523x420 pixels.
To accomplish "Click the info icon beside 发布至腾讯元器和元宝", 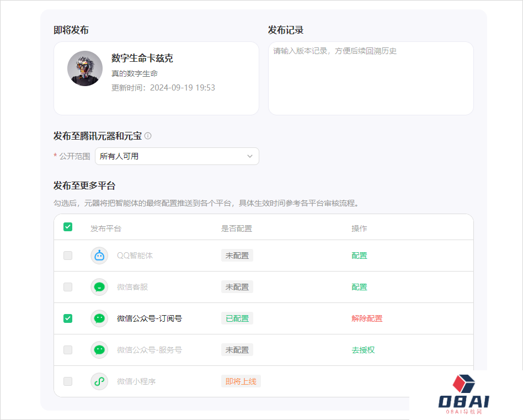I will point(148,136).
